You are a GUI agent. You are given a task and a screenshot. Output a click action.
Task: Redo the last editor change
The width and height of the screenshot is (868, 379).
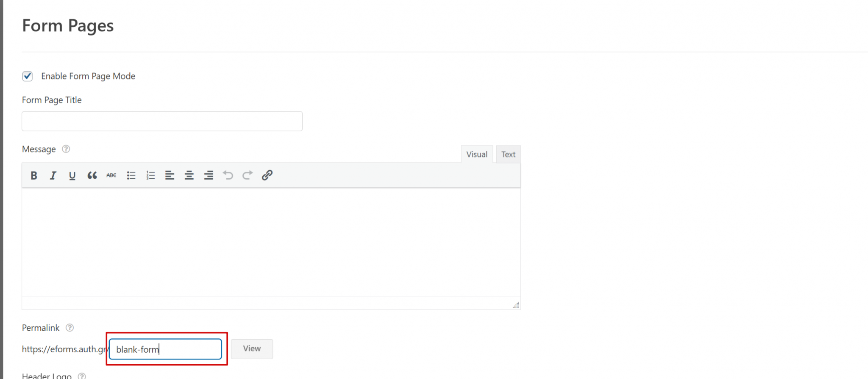point(247,175)
